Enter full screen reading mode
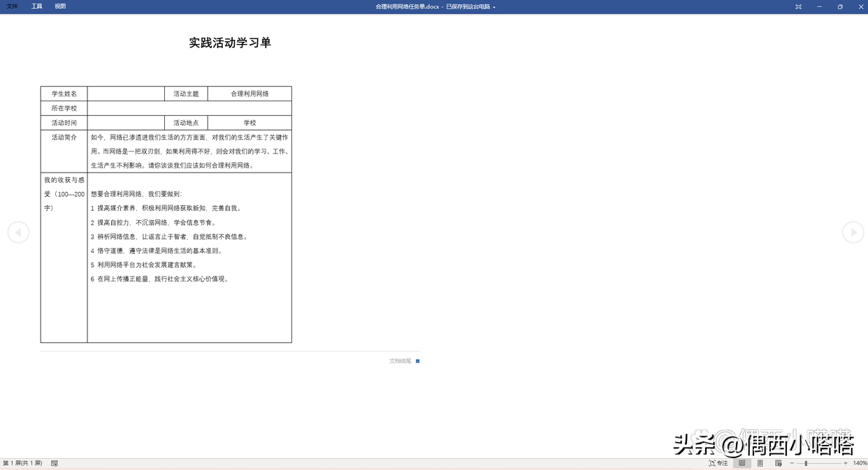868x470 pixels. click(797, 6)
